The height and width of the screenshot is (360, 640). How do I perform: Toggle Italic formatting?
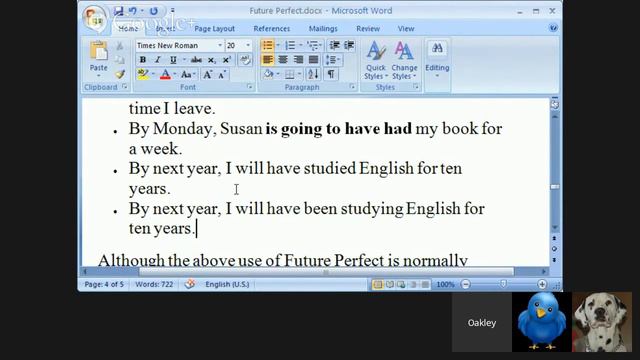click(x=158, y=60)
